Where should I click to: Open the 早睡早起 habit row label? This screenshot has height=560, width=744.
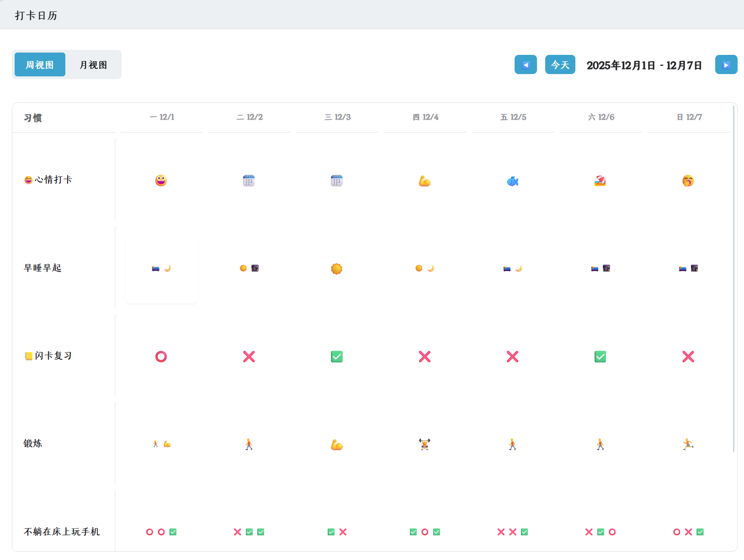click(43, 268)
